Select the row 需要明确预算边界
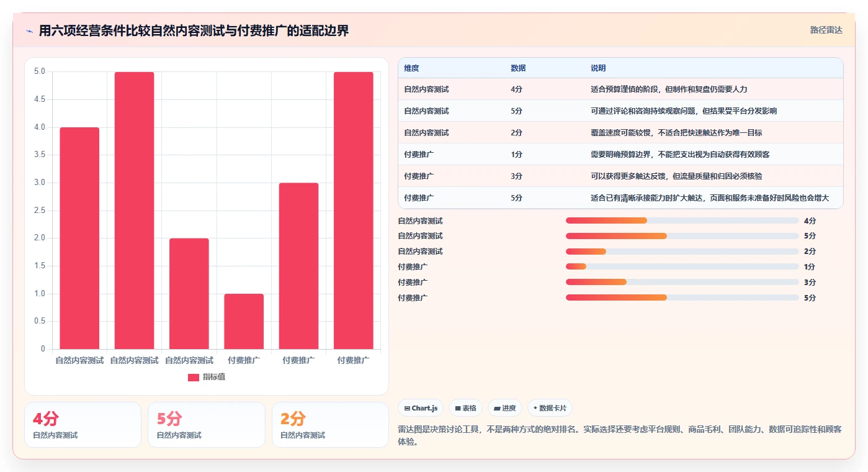The height and width of the screenshot is (472, 868). coord(620,155)
